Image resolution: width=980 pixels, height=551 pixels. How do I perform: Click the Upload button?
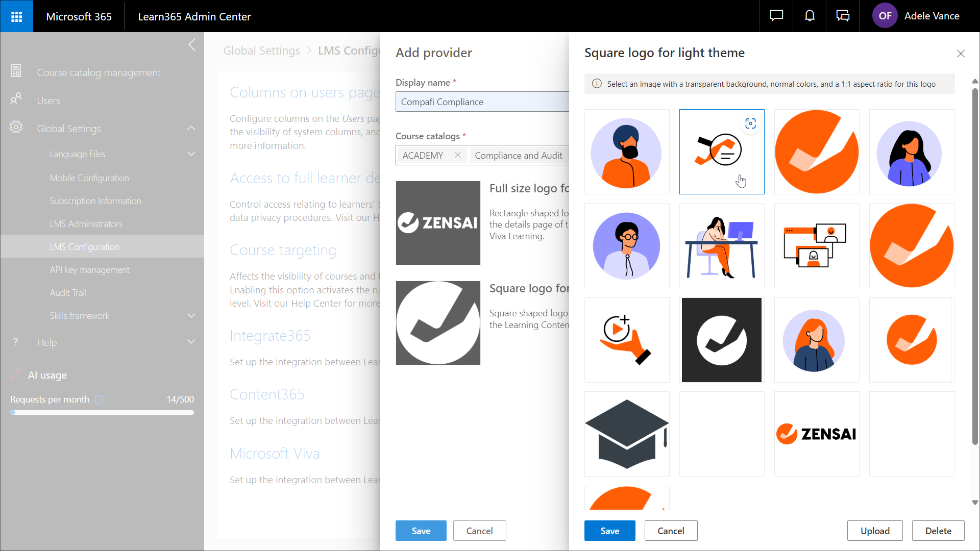874,531
